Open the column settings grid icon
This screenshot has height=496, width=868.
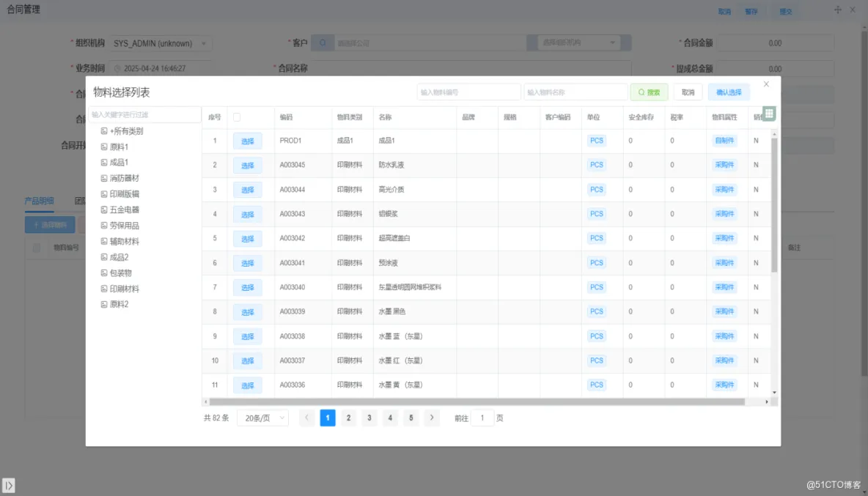(x=769, y=114)
